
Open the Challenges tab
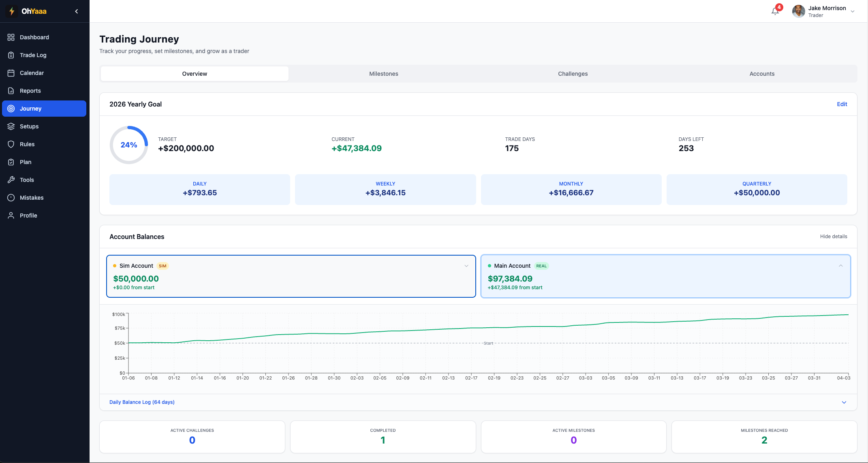pos(573,73)
